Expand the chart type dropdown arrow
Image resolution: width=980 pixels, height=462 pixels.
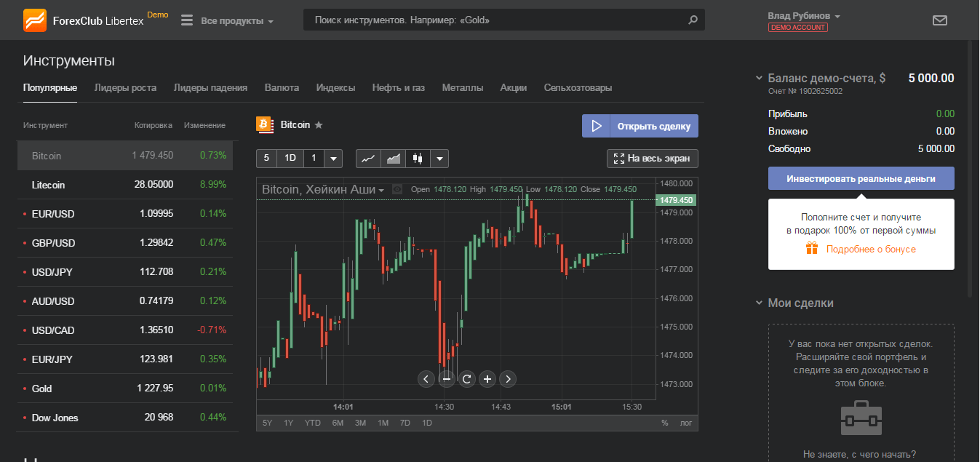click(x=439, y=158)
